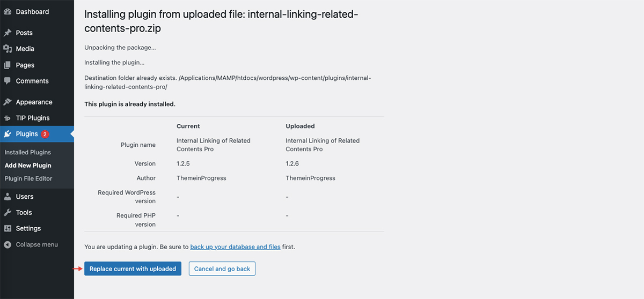Click the Destination folder already exists message
Viewport: 644px width, 299px height.
(x=228, y=82)
